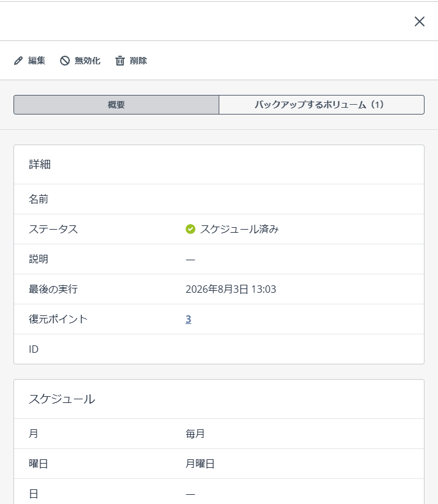
Task: Click the 削除 button label
Action: click(138, 61)
